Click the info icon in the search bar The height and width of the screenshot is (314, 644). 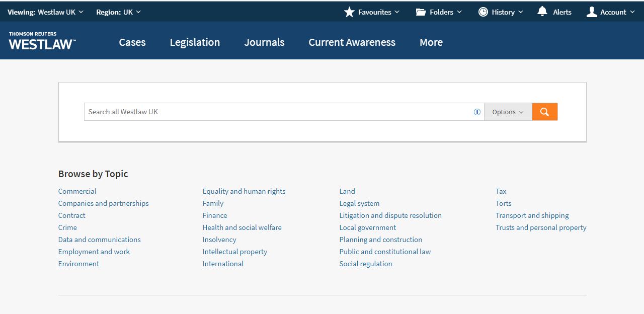click(x=476, y=112)
